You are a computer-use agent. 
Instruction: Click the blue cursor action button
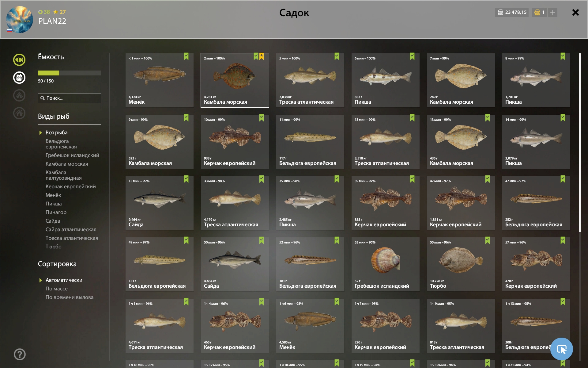tap(561, 349)
